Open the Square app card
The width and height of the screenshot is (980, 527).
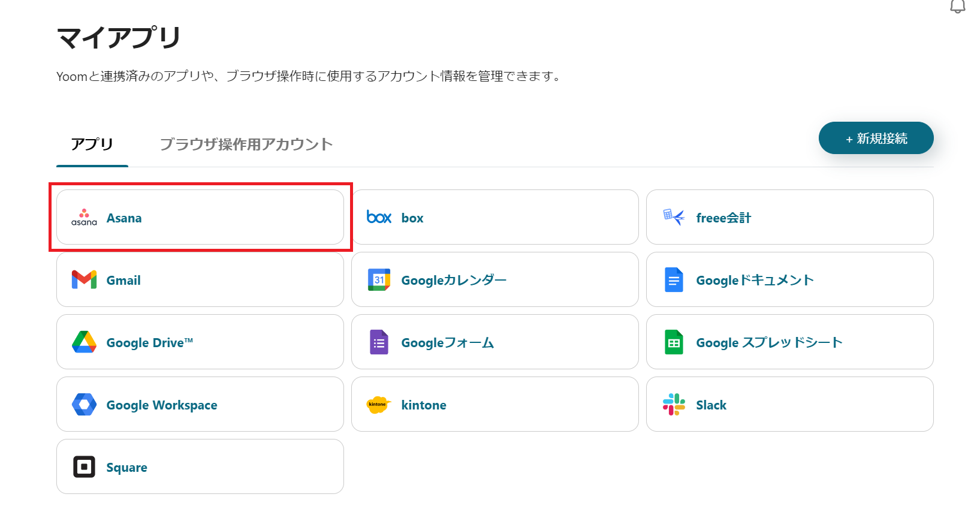pyautogui.click(x=200, y=466)
